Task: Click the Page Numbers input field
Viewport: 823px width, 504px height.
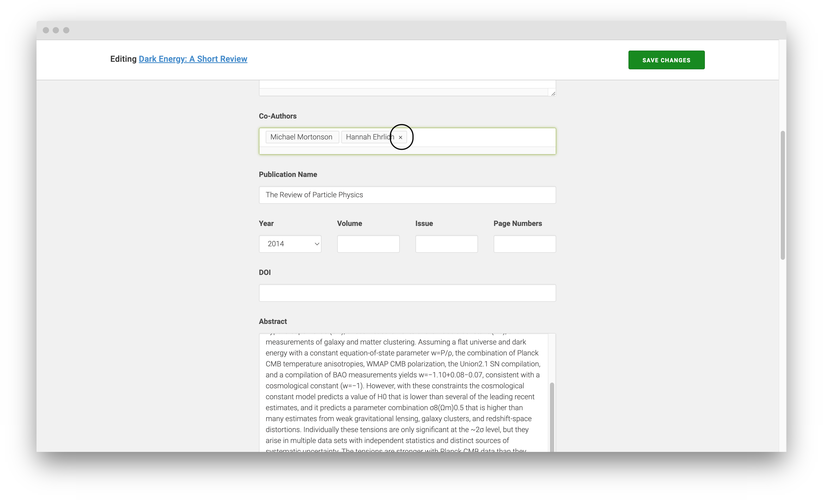Action: (524, 244)
